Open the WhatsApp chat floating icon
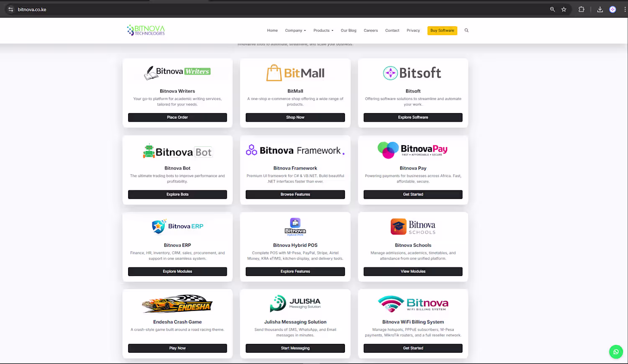The height and width of the screenshot is (364, 628). coord(616,352)
